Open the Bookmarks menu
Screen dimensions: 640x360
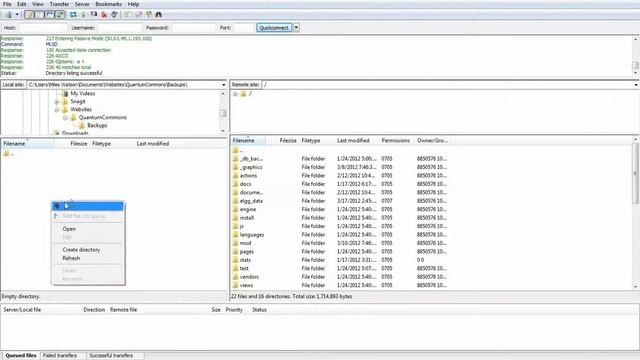tap(109, 4)
